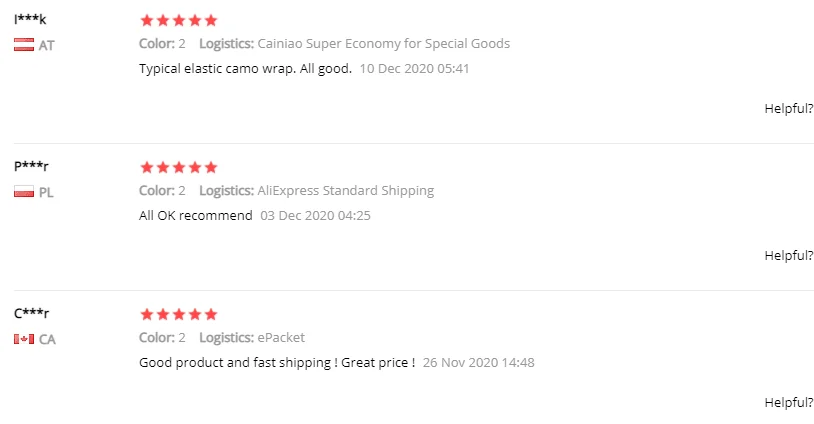Click the star rating on P***r's review
The height and width of the screenshot is (424, 814).
(178, 167)
